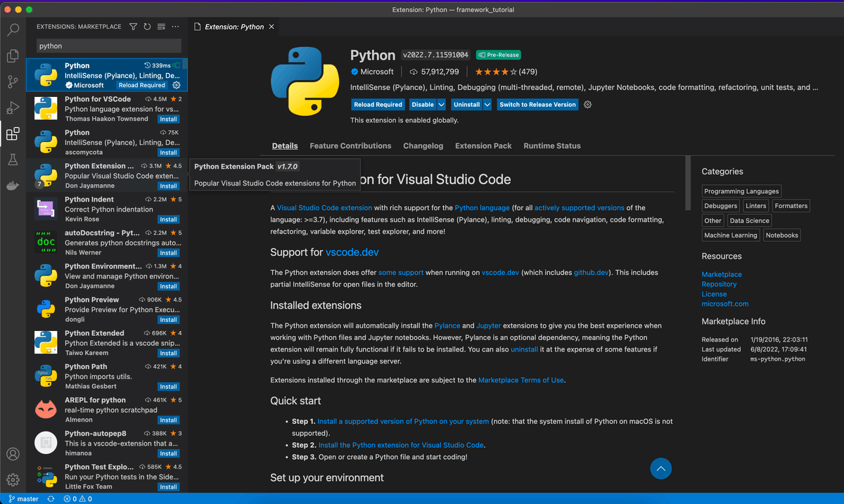
Task: Click the Debuggers category tag
Action: (721, 206)
